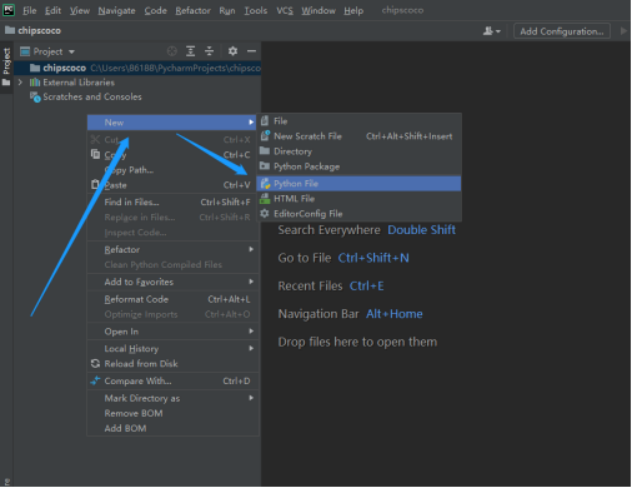This screenshot has width=633, height=488.
Task: Choose Find in Files from context menu
Action: [x=173, y=202]
